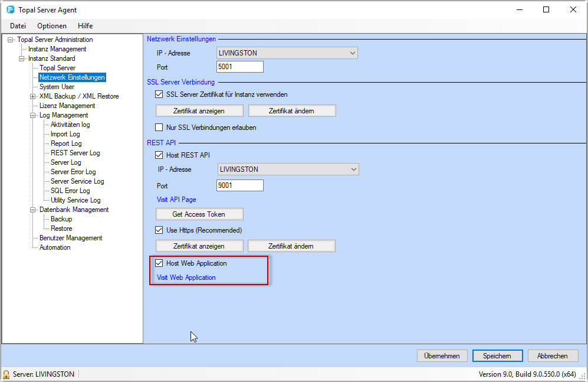Open the REST API IP-Adresse dropdown

353,169
